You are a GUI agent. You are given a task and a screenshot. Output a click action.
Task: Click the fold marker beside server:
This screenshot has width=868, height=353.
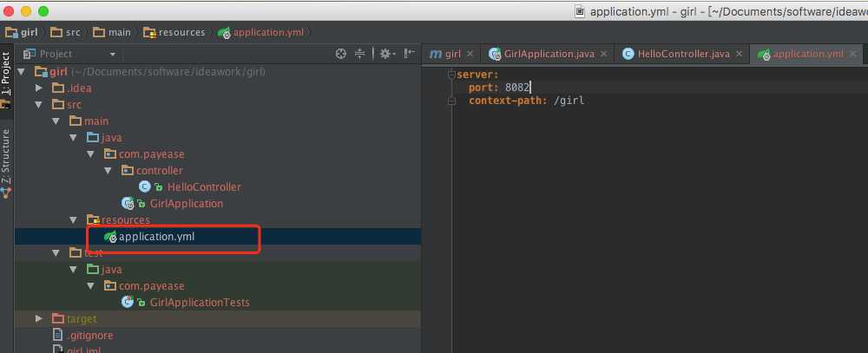point(451,74)
